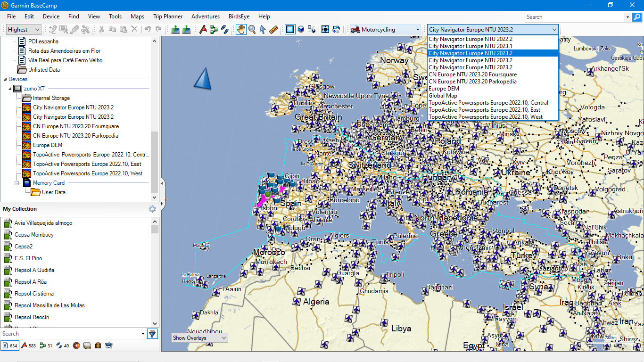The width and height of the screenshot is (644, 362).
Task: Choose CN Europe NTU 2023.20 Parkopedia option
Action: point(493,82)
